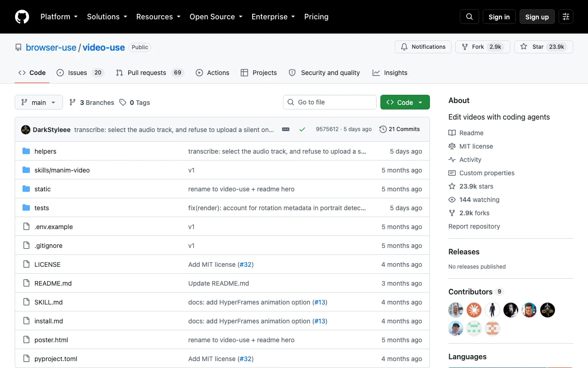The image size is (588, 368).
Task: Open the Pricing page
Action: [x=317, y=17]
